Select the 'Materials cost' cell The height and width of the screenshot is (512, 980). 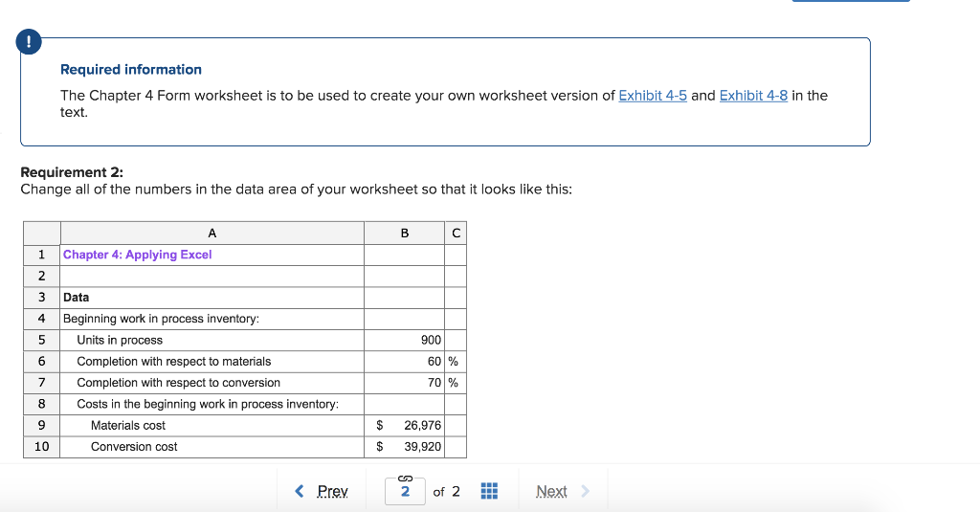click(x=212, y=426)
